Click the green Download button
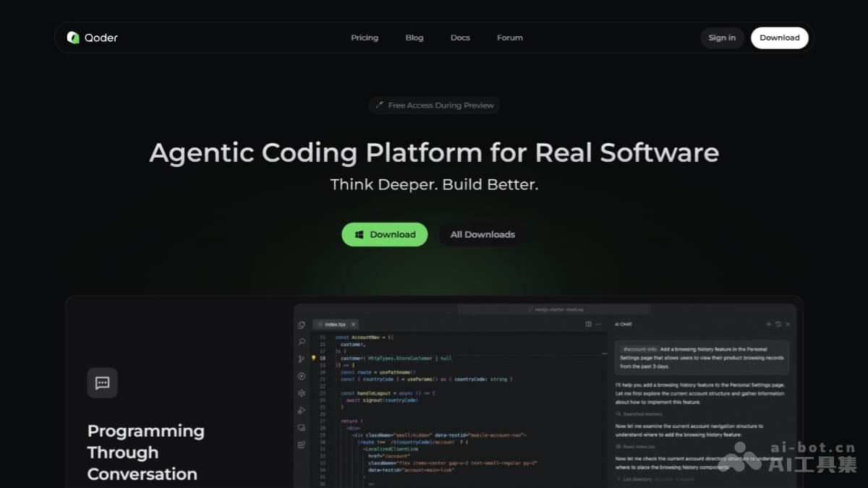 tap(384, 234)
